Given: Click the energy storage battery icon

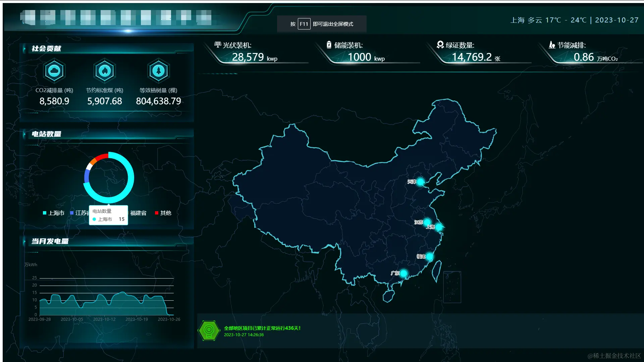Looking at the screenshot, I should [x=329, y=45].
